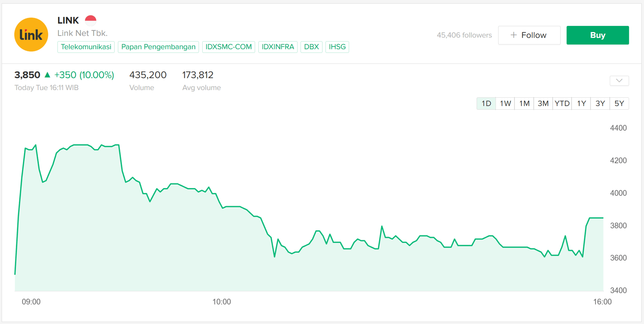This screenshot has width=644, height=324.
Task: Click the 4200 price axis label
Action: coord(619,160)
